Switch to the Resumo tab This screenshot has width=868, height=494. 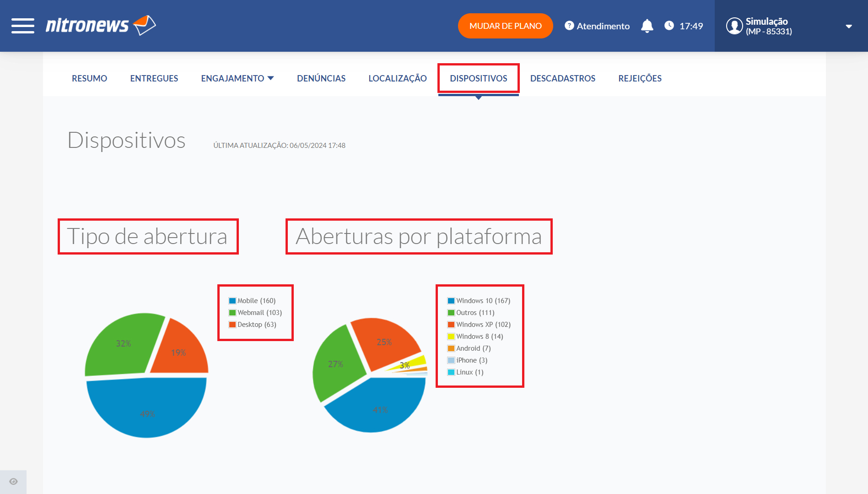(x=89, y=78)
